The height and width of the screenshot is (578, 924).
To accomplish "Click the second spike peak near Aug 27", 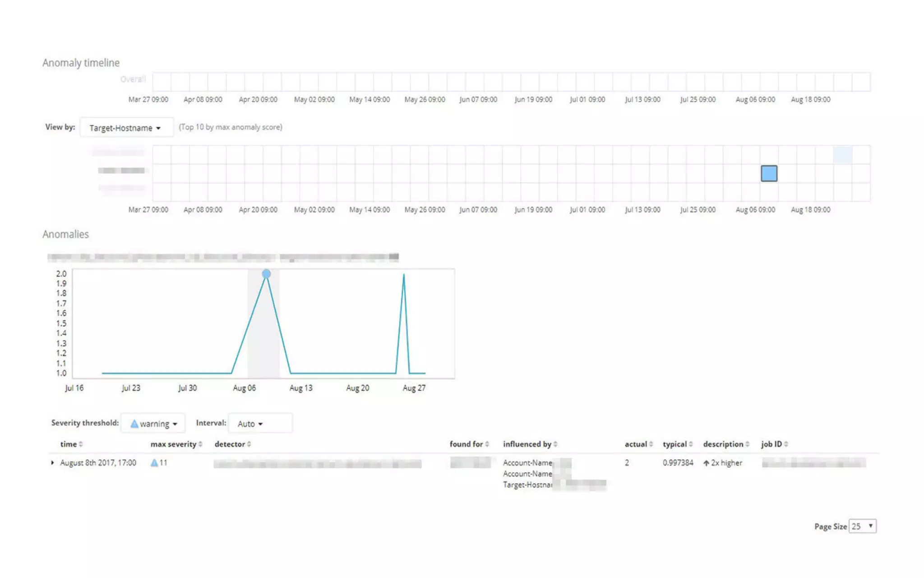I will 404,275.
